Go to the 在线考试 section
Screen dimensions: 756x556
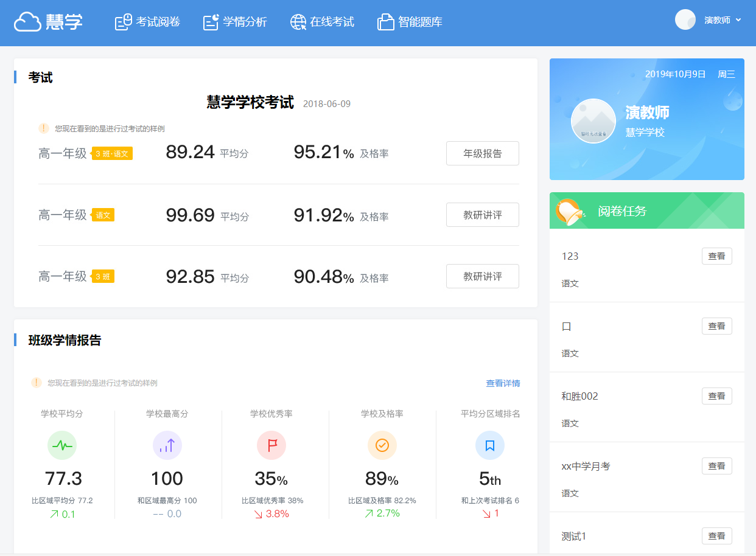pos(322,23)
